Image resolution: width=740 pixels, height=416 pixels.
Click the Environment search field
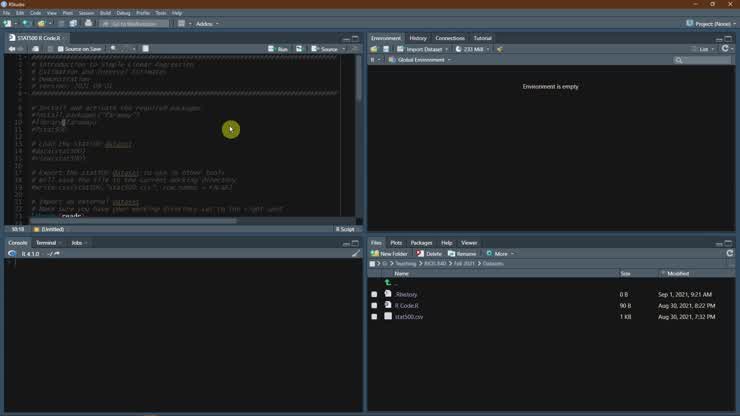point(703,60)
